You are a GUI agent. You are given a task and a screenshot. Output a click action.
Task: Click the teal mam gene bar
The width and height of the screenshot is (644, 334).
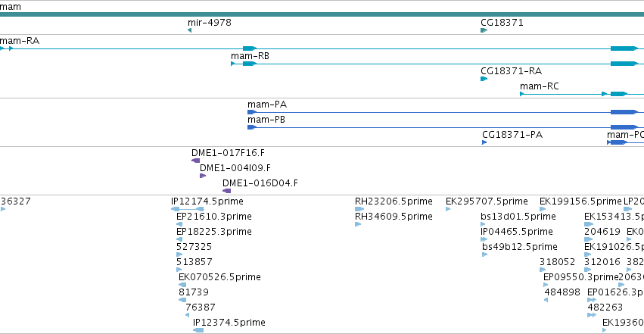point(322,14)
